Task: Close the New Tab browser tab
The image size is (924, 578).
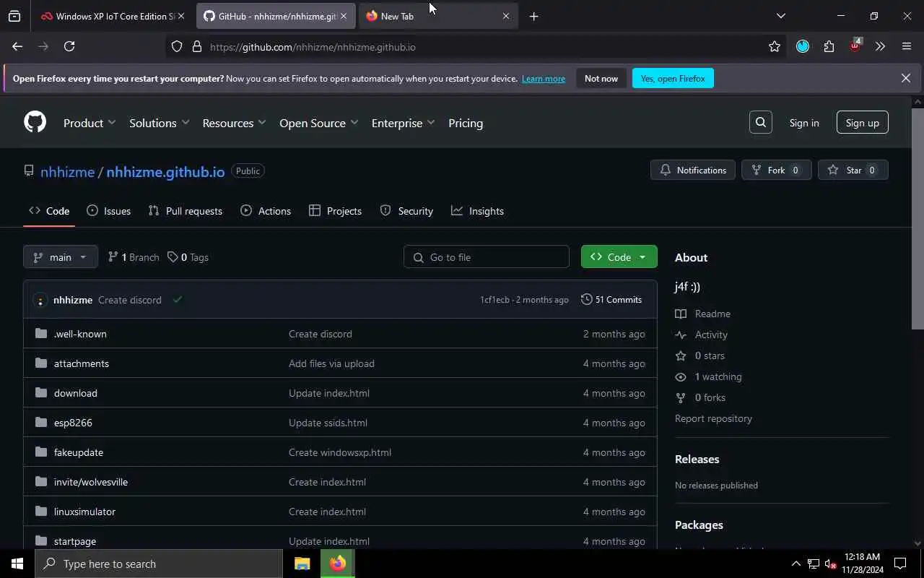Action: [505, 16]
